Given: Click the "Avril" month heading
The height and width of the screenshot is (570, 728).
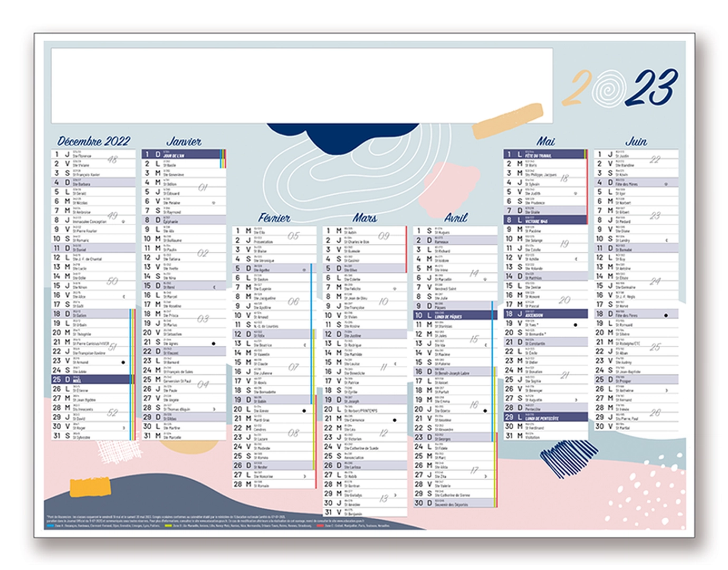Looking at the screenshot, I should [455, 217].
